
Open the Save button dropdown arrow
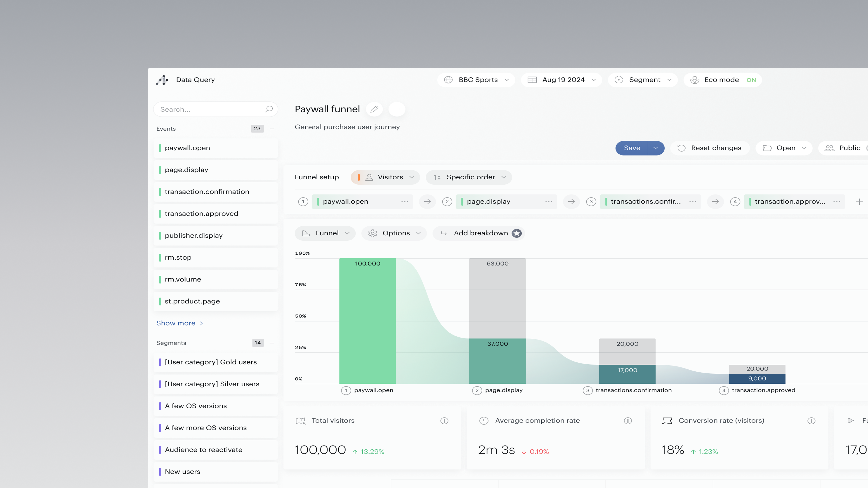point(655,148)
